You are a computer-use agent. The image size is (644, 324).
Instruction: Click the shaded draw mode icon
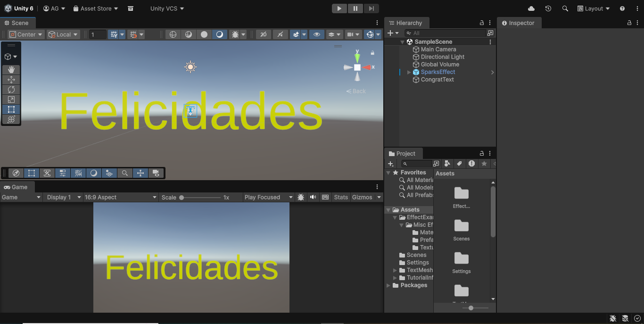point(220,34)
